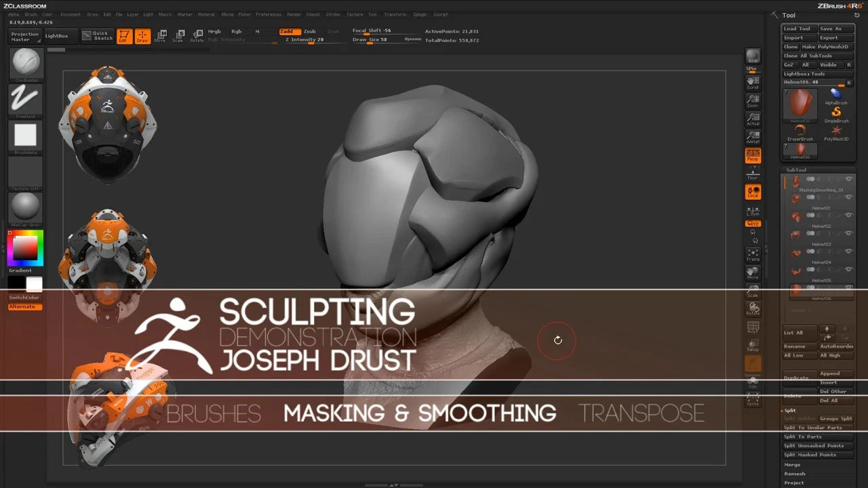This screenshot has width=868, height=488.
Task: Toggle XYZ rotation mode
Action: point(753,224)
